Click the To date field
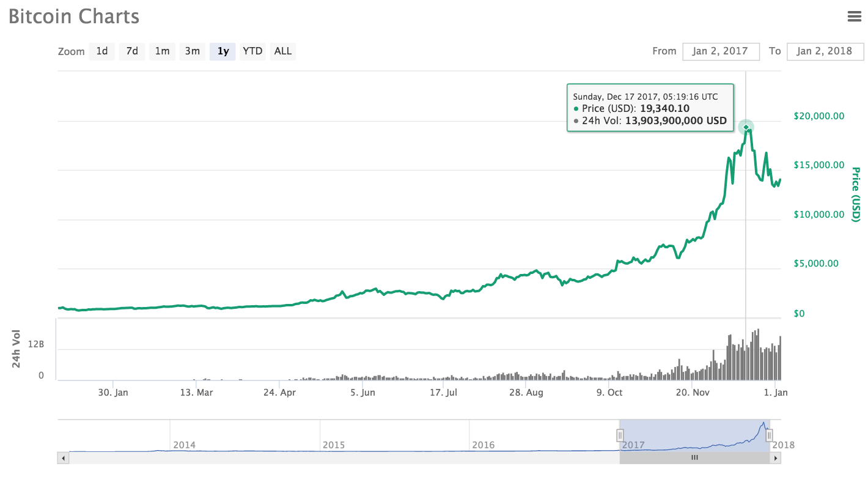This screenshot has height=477, width=868. (825, 51)
